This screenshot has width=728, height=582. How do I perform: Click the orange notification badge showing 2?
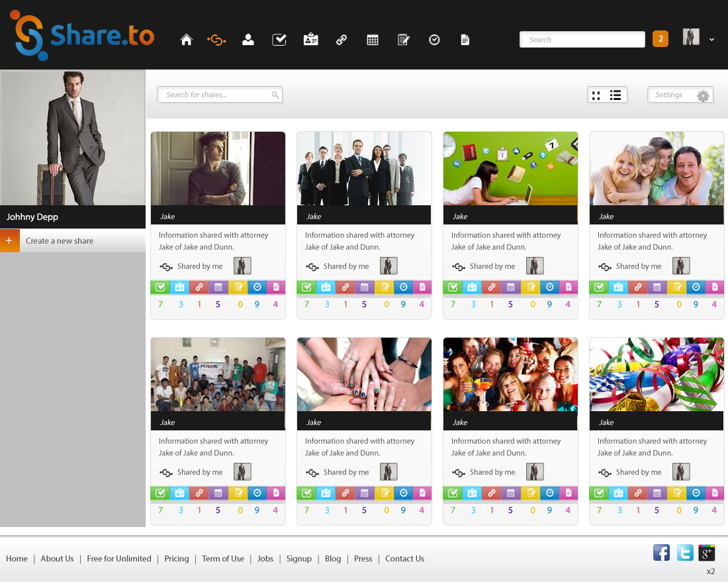coord(660,39)
